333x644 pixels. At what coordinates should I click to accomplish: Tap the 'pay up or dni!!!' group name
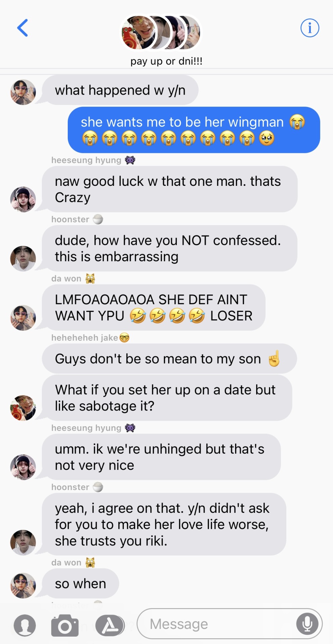[166, 61]
